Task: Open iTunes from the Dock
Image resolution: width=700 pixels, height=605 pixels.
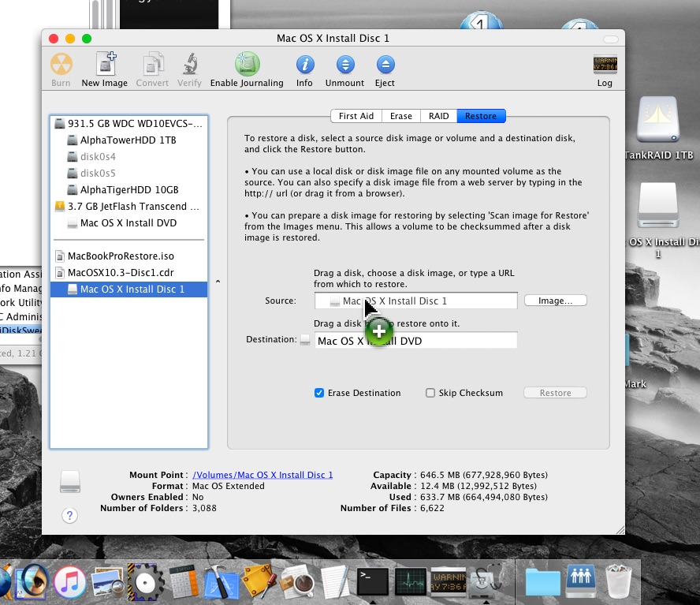Action: [x=69, y=581]
